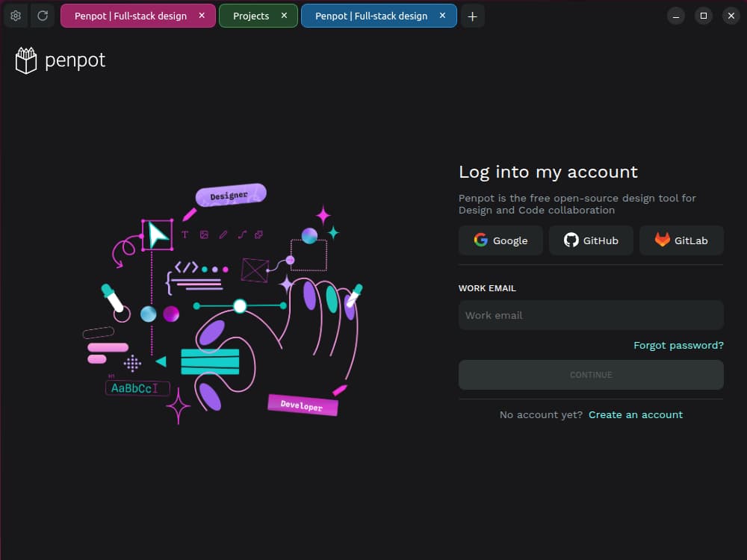
Task: Follow the Create an account link
Action: 636,414
